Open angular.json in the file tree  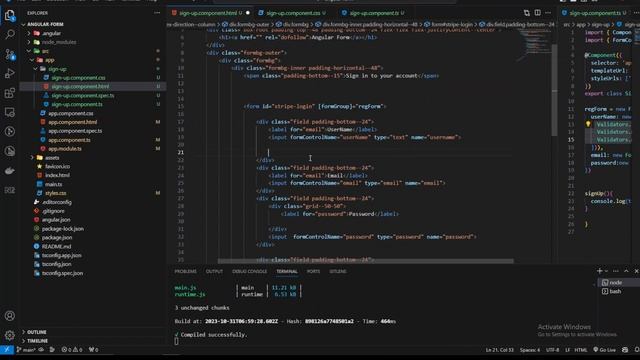coord(56,220)
